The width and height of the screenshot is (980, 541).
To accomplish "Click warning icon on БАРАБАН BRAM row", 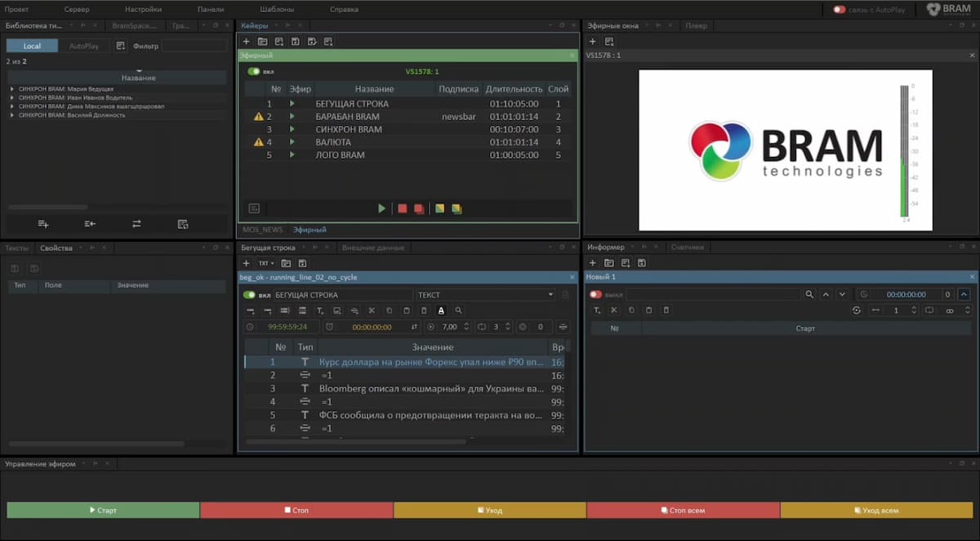I will click(259, 117).
